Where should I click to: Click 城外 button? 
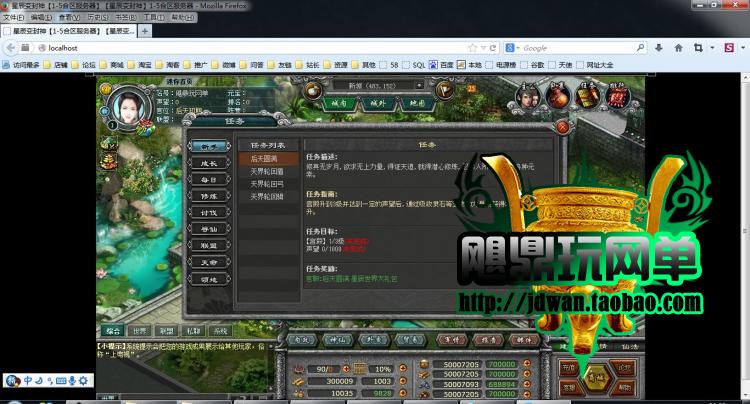click(378, 103)
